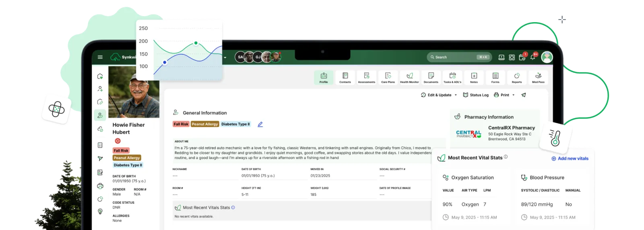Open the Care Plans tab
The width and height of the screenshot is (644, 230).
pyautogui.click(x=388, y=78)
